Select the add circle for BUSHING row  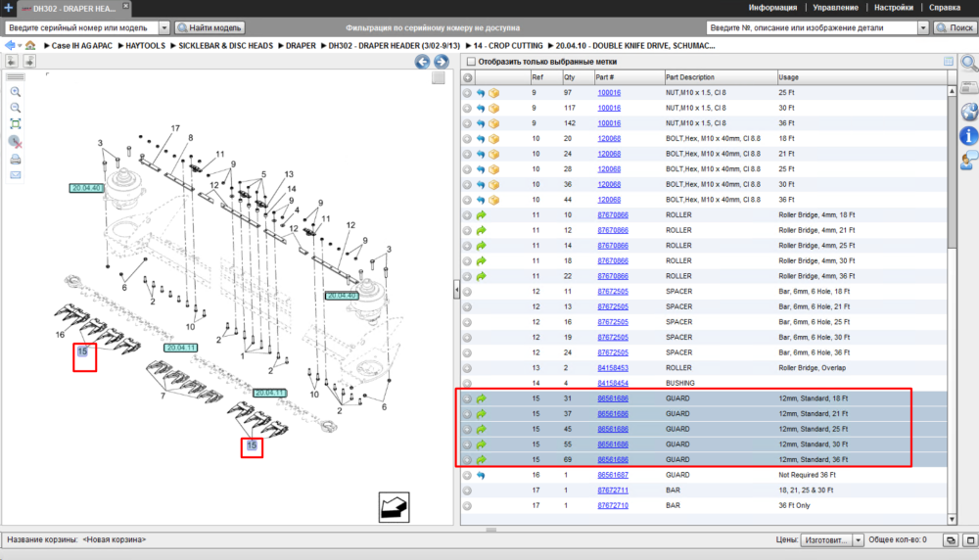tap(468, 384)
